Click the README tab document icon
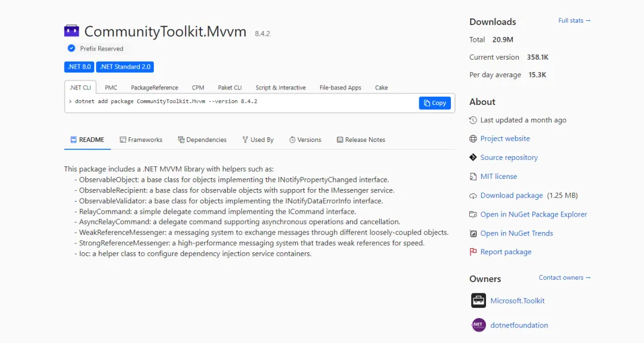 (x=73, y=140)
